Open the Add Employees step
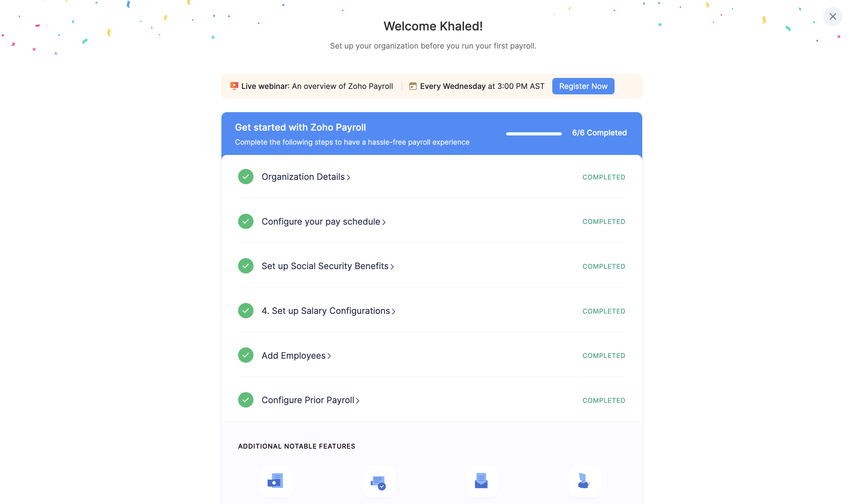Viewport: 850px width, 504px height. coord(294,356)
